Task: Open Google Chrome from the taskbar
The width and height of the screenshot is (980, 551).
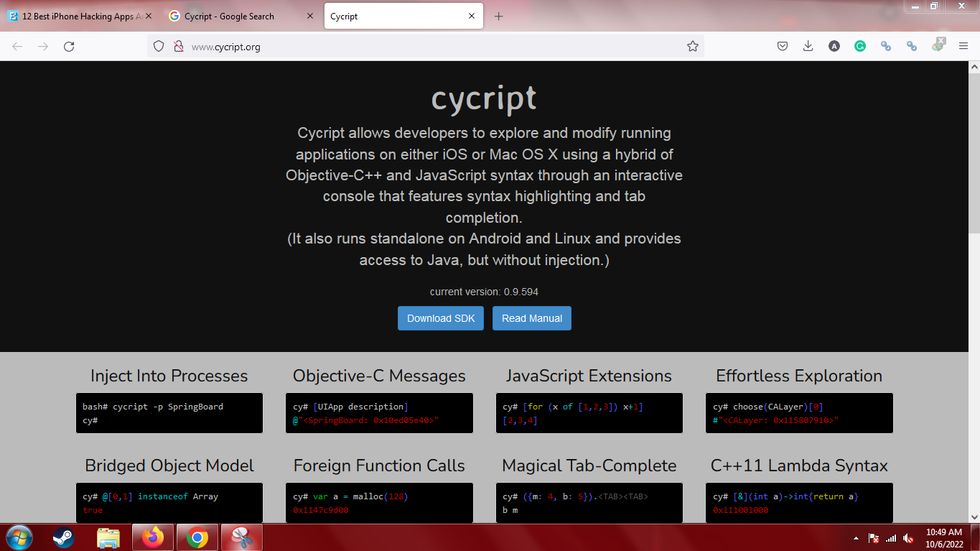Action: click(x=197, y=537)
